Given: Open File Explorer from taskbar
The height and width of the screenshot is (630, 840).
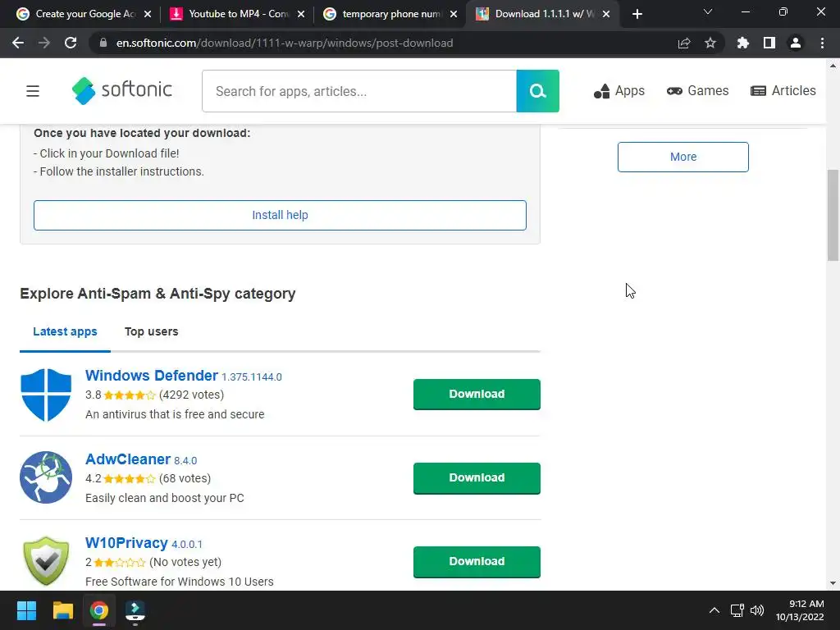Looking at the screenshot, I should (x=62, y=610).
